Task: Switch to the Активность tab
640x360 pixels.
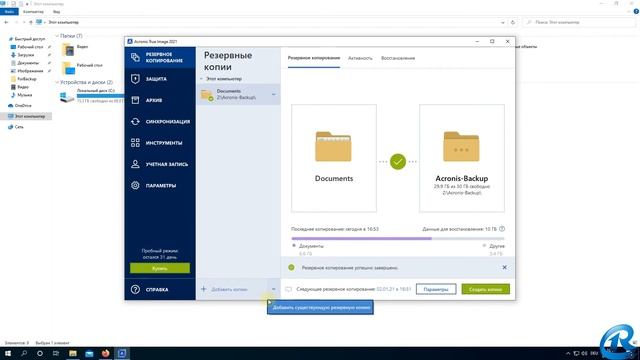Action: click(x=360, y=58)
